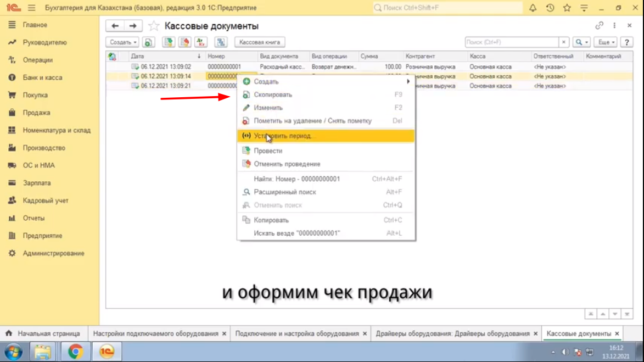Switch to Начальная страница tab
This screenshot has height=362, width=644.
pos(43,333)
